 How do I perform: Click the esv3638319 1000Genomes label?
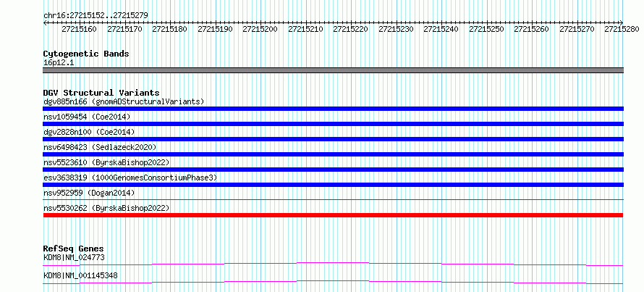[130, 178]
